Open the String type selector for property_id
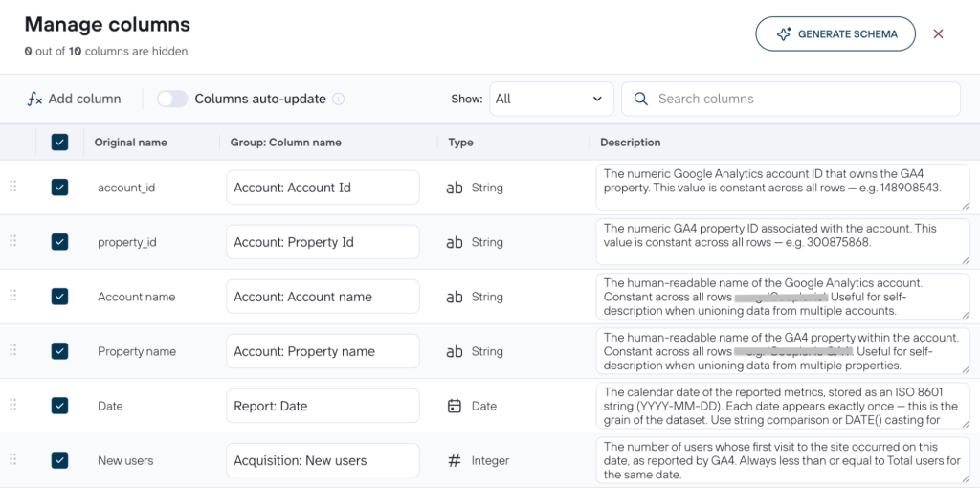Image resolution: width=980 pixels, height=488 pixels. pos(475,242)
